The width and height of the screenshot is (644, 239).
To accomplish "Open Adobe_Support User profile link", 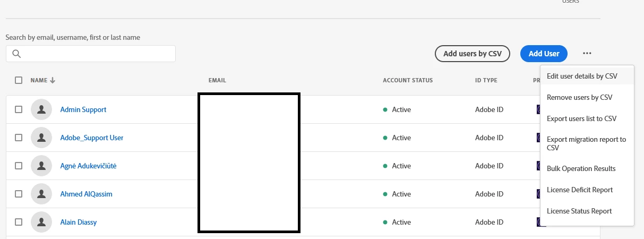I will point(92,138).
